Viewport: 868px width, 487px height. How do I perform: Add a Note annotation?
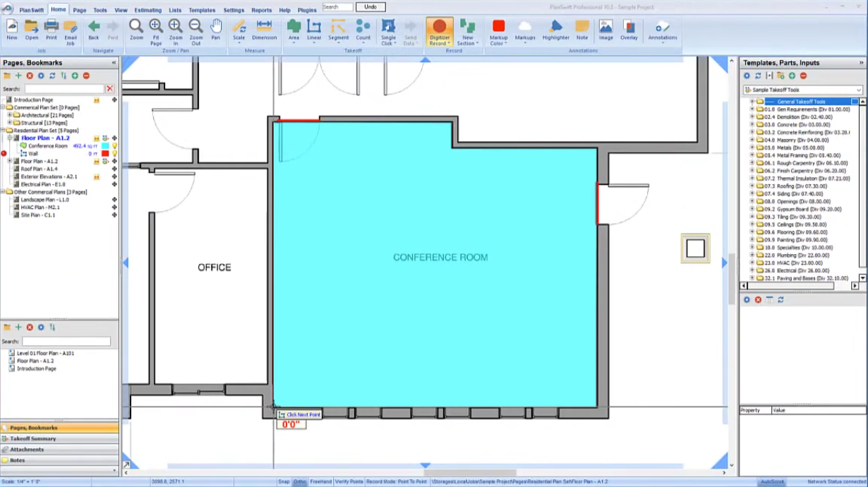(x=581, y=30)
